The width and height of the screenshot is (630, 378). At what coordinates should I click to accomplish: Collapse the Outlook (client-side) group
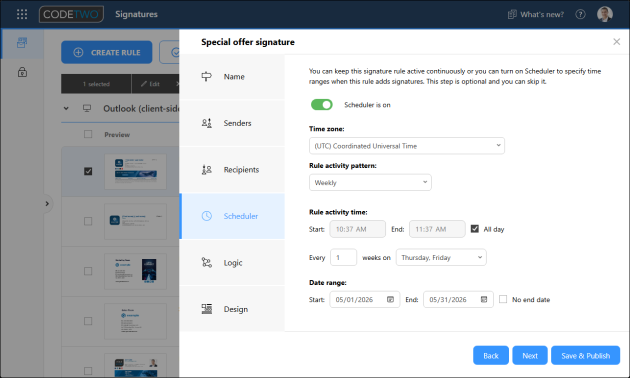(66, 108)
